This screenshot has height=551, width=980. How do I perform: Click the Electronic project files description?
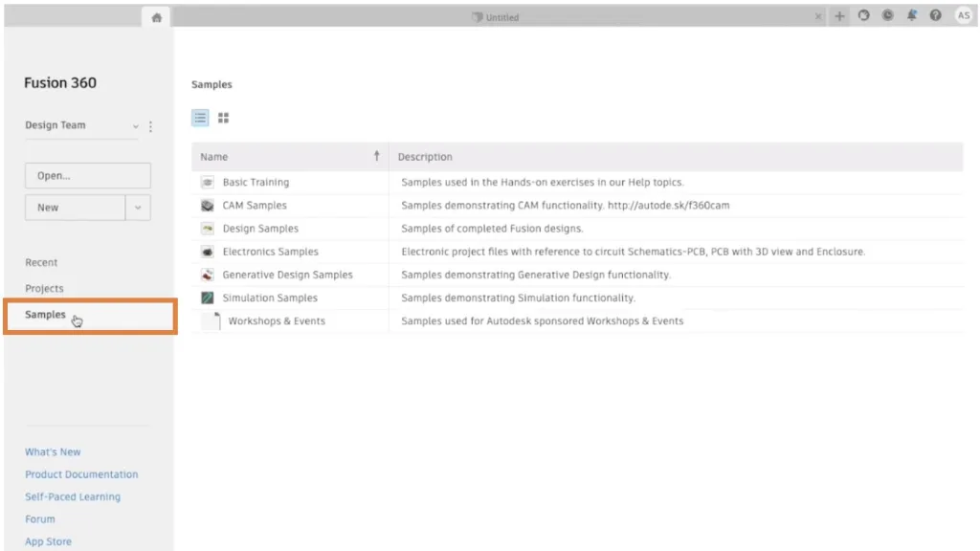[x=634, y=252]
